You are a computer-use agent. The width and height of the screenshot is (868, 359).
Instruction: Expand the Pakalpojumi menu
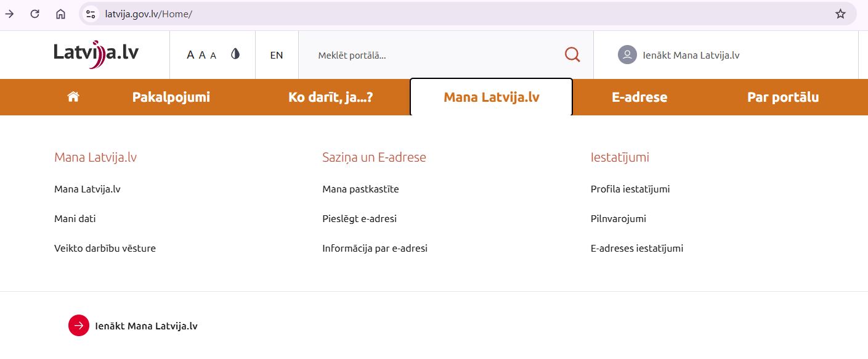171,97
